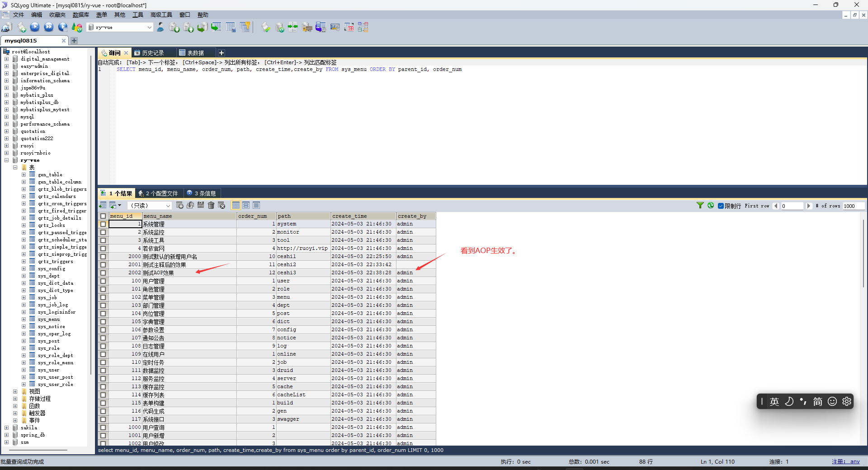
Task: Click the insert new row icon
Action: 179,206
